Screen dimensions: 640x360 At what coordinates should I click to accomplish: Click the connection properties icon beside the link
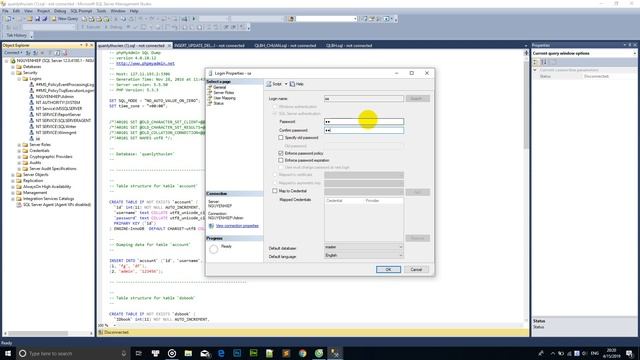(211, 226)
